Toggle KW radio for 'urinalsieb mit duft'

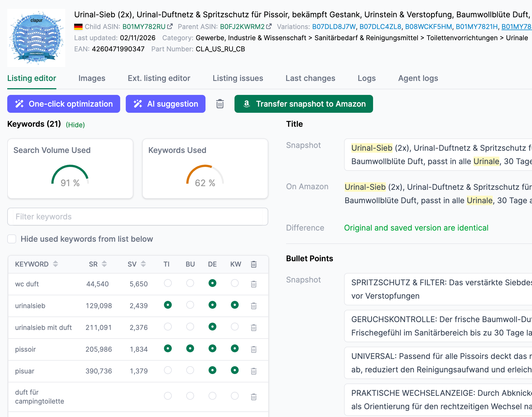click(x=235, y=327)
